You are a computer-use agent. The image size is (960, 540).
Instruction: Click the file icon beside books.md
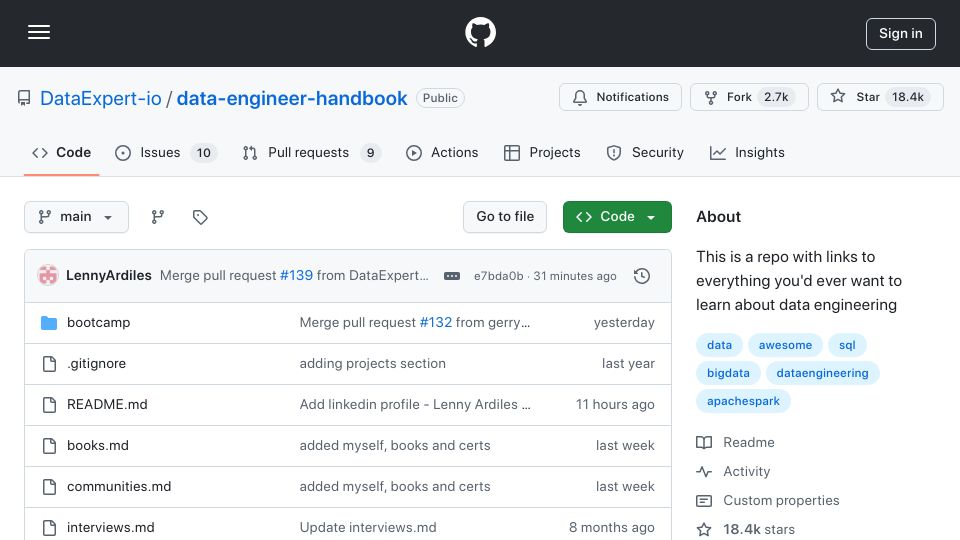tap(49, 446)
